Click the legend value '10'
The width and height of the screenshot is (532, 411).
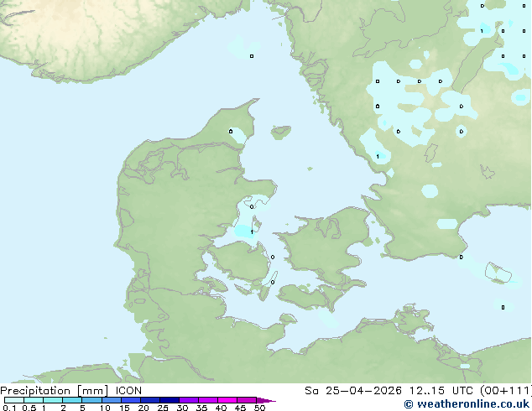105,408
